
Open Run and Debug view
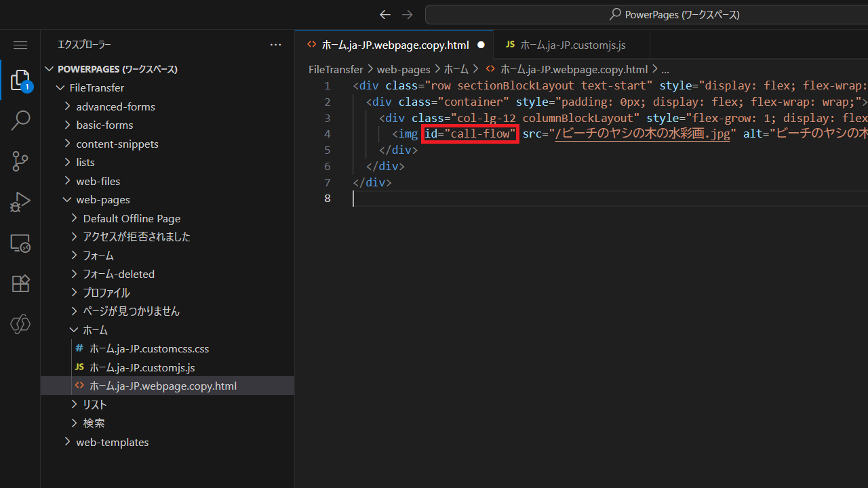[20, 202]
